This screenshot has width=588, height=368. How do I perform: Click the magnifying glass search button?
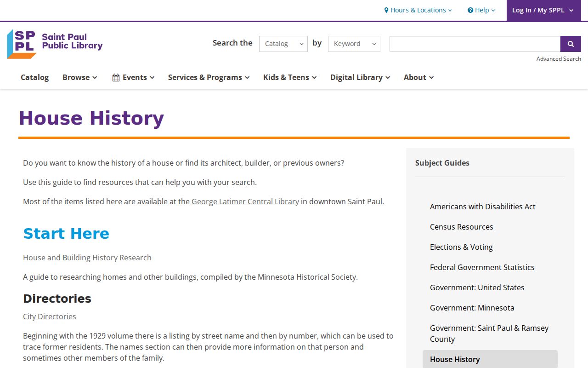(x=571, y=44)
